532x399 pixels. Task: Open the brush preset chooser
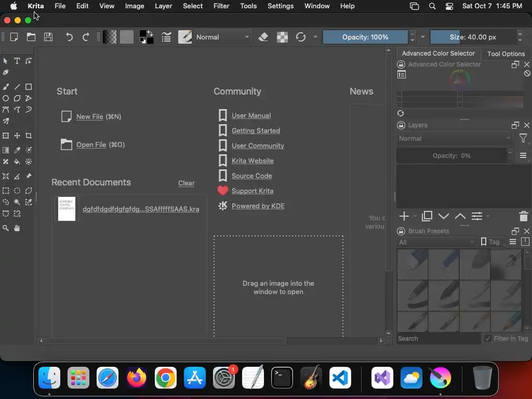click(185, 37)
